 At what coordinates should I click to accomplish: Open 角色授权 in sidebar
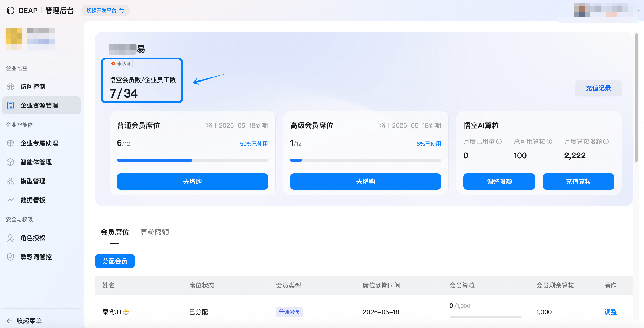coord(41,238)
